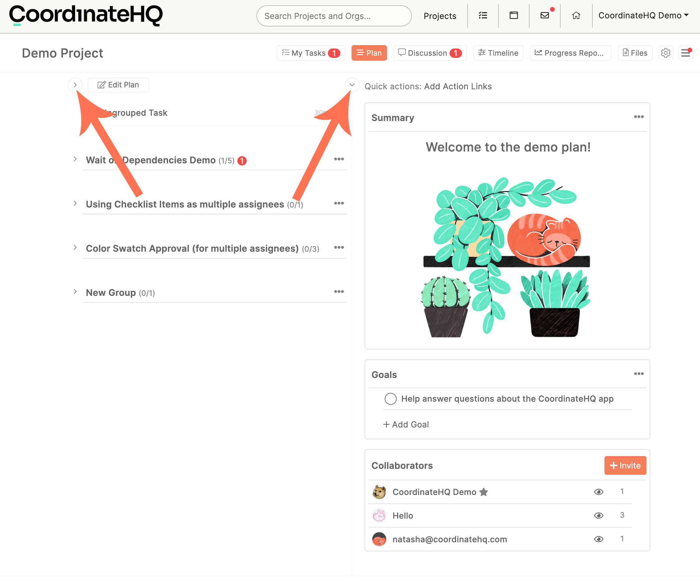The width and height of the screenshot is (700, 588).
Task: Select the Plan tab
Action: click(369, 53)
